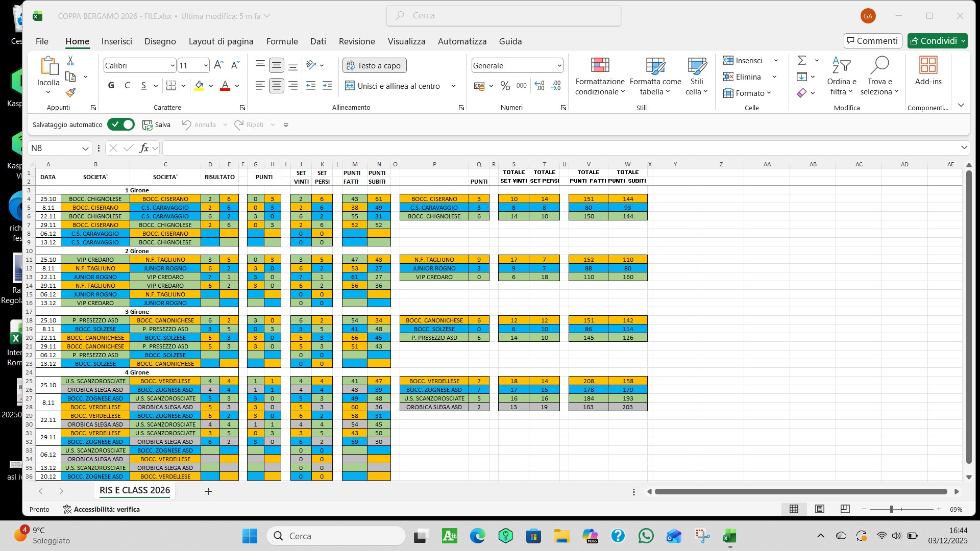Image resolution: width=980 pixels, height=551 pixels.
Task: Click the Commenti button
Action: 873,41
